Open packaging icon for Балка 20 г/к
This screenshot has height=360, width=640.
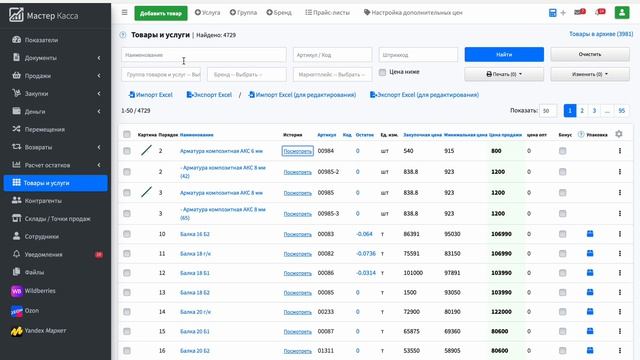[590, 312]
